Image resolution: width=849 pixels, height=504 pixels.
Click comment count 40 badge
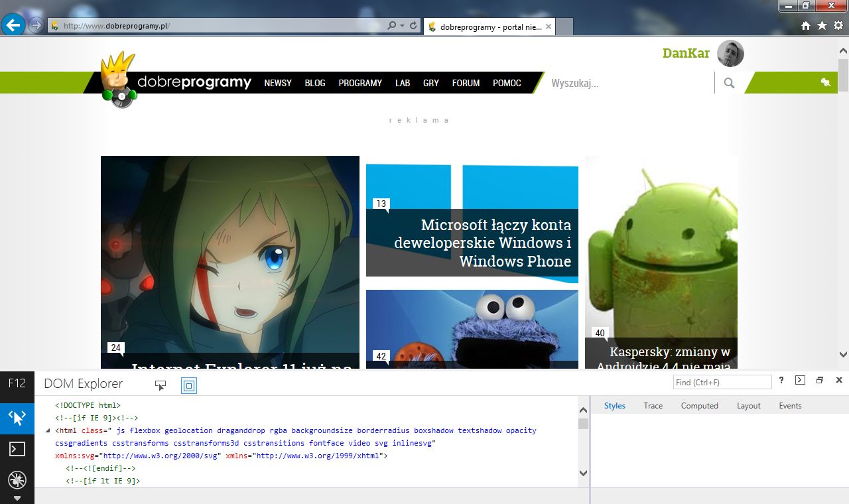click(x=600, y=334)
